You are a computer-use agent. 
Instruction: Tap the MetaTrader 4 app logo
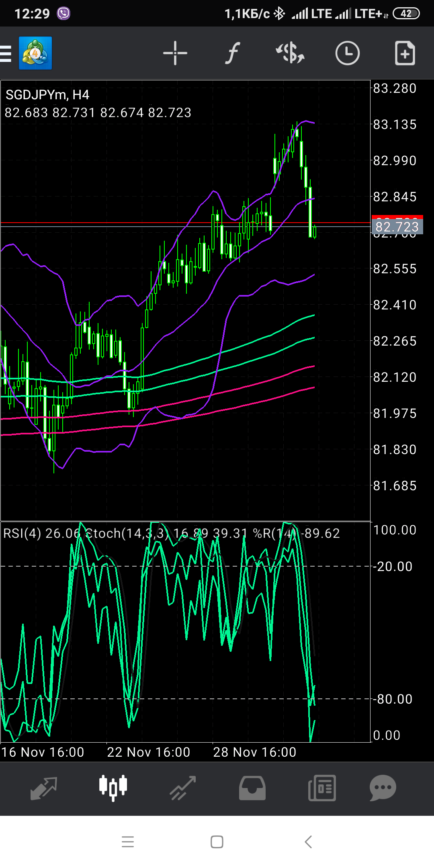point(35,53)
